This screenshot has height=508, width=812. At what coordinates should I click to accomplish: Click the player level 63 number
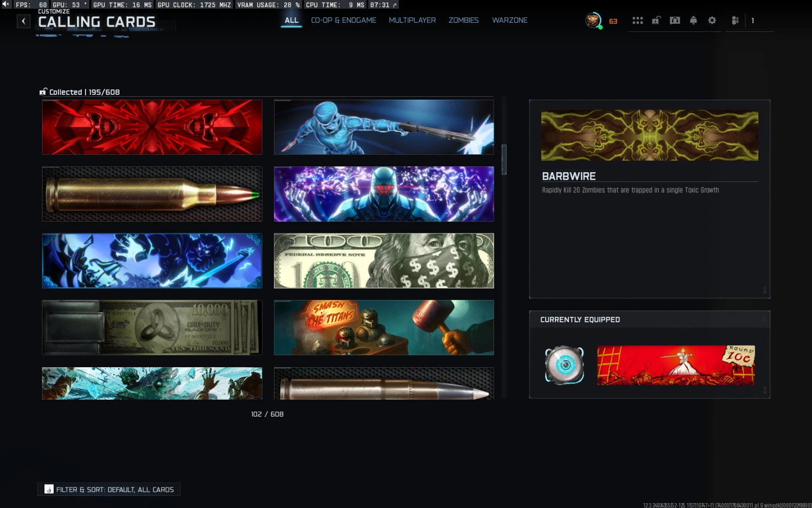(x=613, y=21)
